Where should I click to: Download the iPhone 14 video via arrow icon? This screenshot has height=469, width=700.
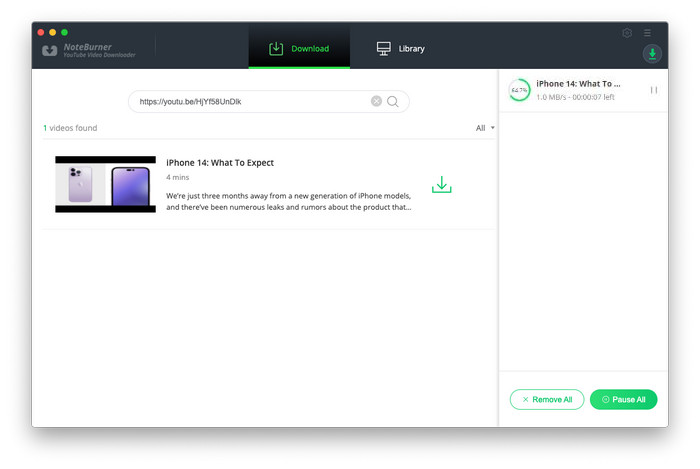tap(441, 185)
